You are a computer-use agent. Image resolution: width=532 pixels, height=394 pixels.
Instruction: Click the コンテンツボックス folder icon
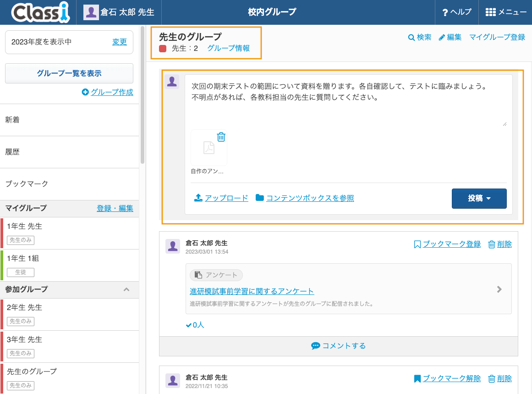pos(259,198)
